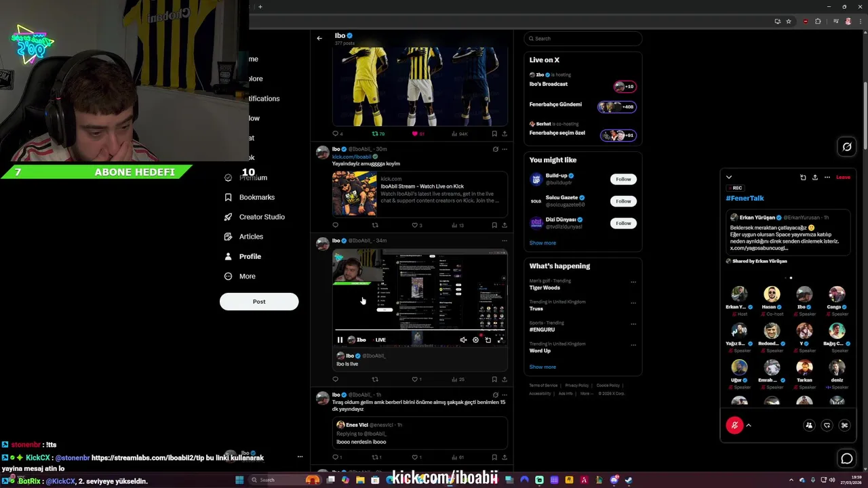
Task: Open Premium in the sidebar
Action: (x=245, y=178)
